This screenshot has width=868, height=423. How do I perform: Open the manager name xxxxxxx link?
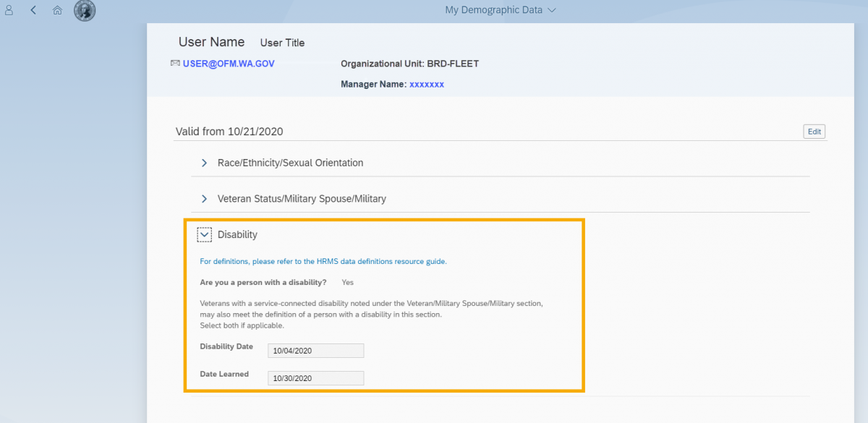coord(426,85)
